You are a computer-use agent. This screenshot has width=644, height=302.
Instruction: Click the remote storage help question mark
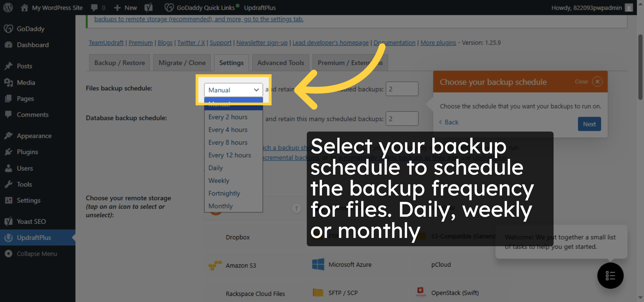(x=296, y=208)
